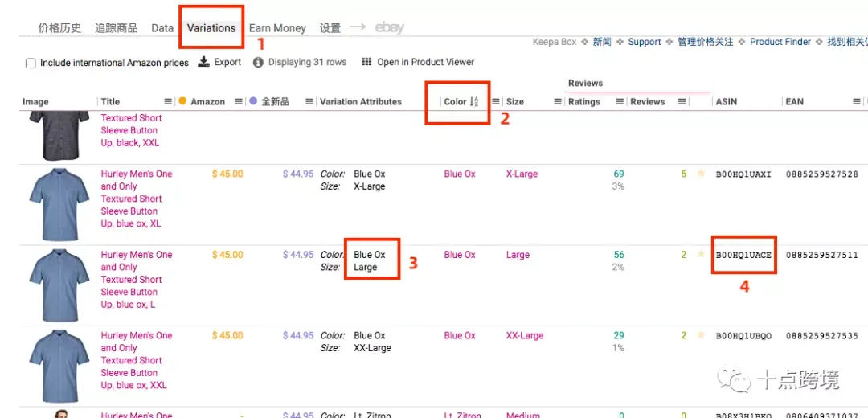Switch to the 价格历史 tab
This screenshot has height=418, width=868.
point(59,27)
